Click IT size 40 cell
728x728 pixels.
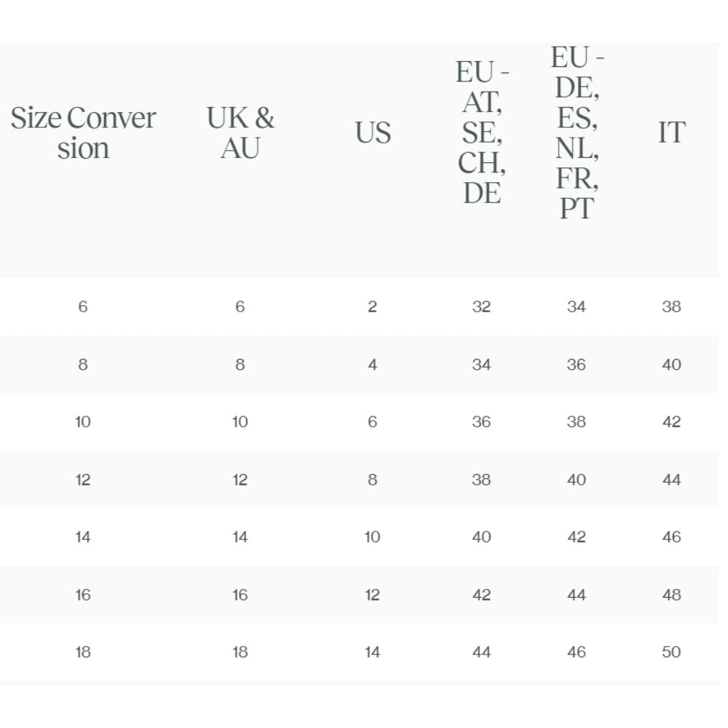[x=671, y=365]
